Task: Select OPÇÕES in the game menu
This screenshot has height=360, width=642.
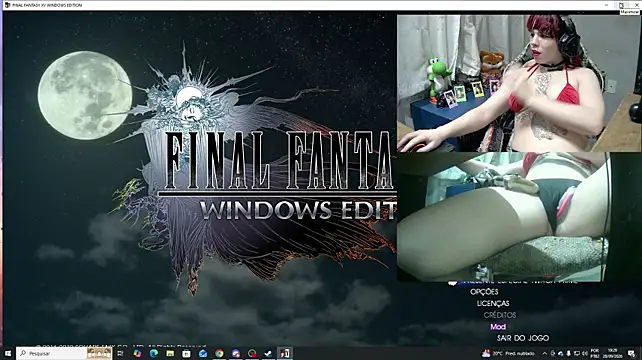Action: pos(484,292)
